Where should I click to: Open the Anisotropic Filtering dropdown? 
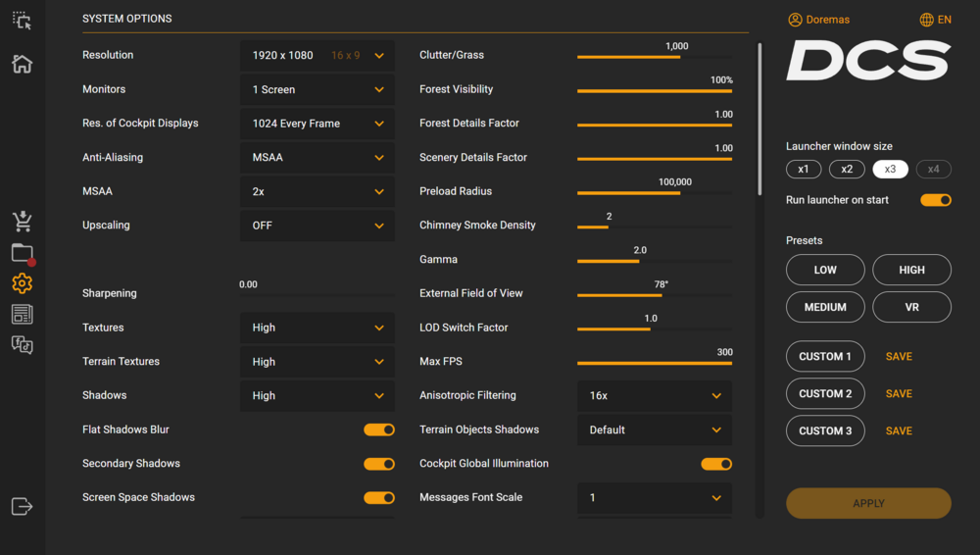pyautogui.click(x=655, y=396)
